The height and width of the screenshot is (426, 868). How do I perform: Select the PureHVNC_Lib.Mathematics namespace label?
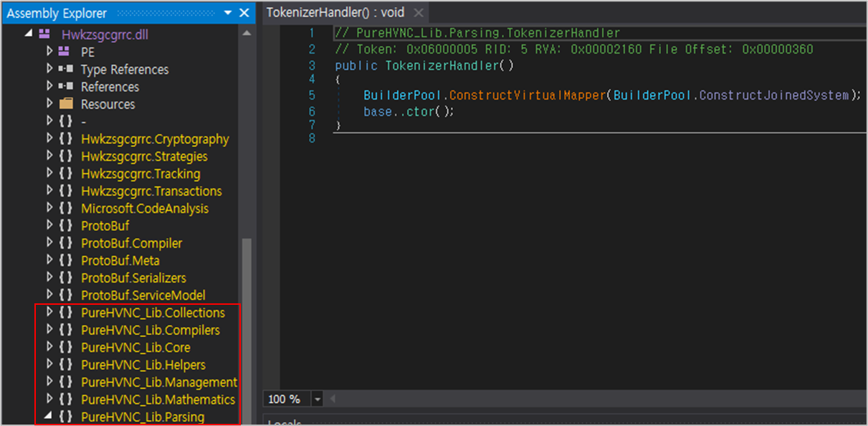[158, 399]
